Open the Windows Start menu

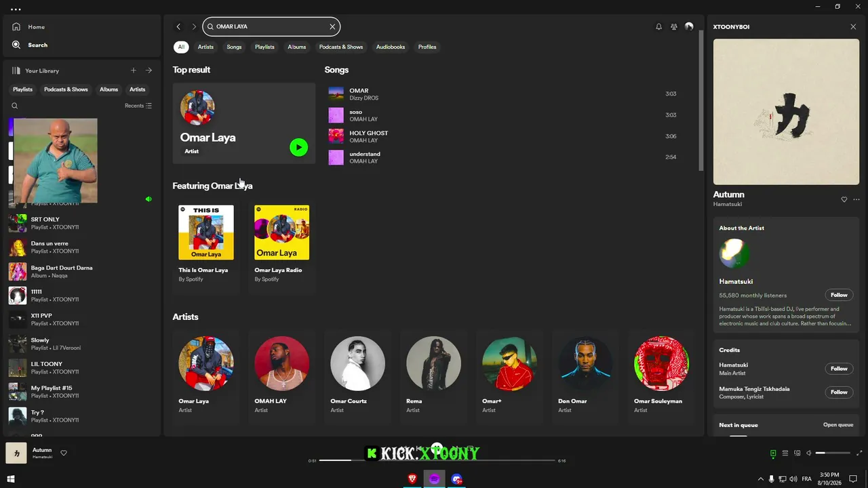11,479
